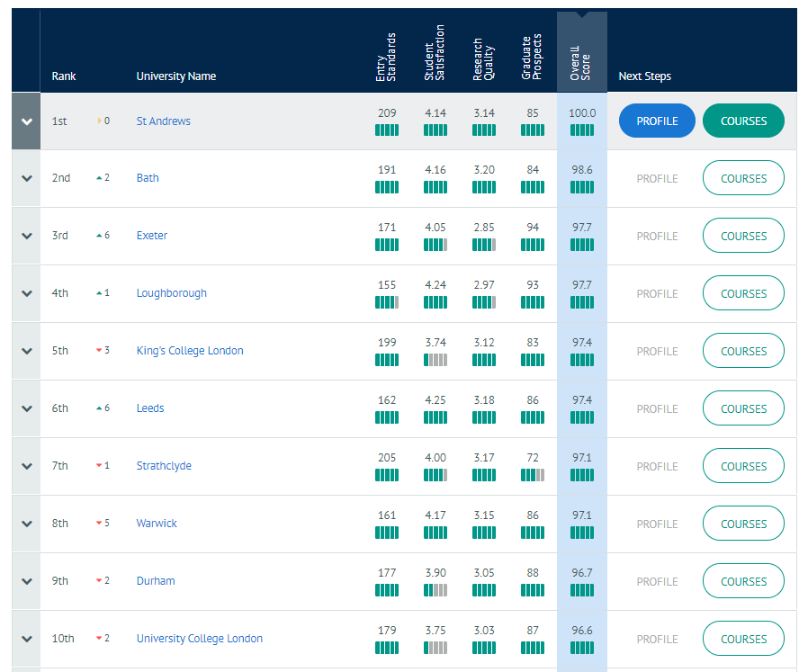Image resolution: width=808 pixels, height=672 pixels.
Task: Expand the St Andrews row chevron
Action: coord(27,121)
